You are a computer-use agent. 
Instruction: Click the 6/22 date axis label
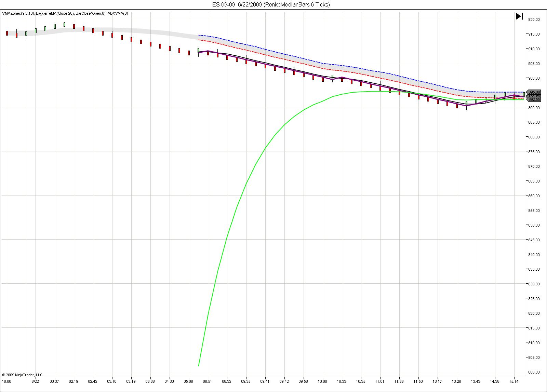(x=35, y=381)
